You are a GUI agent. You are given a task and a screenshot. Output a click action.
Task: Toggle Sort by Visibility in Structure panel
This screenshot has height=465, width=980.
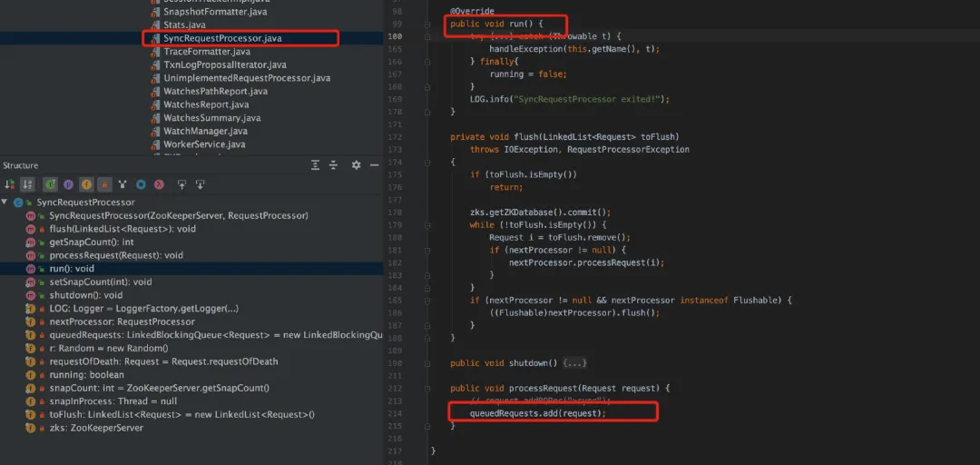click(x=10, y=184)
